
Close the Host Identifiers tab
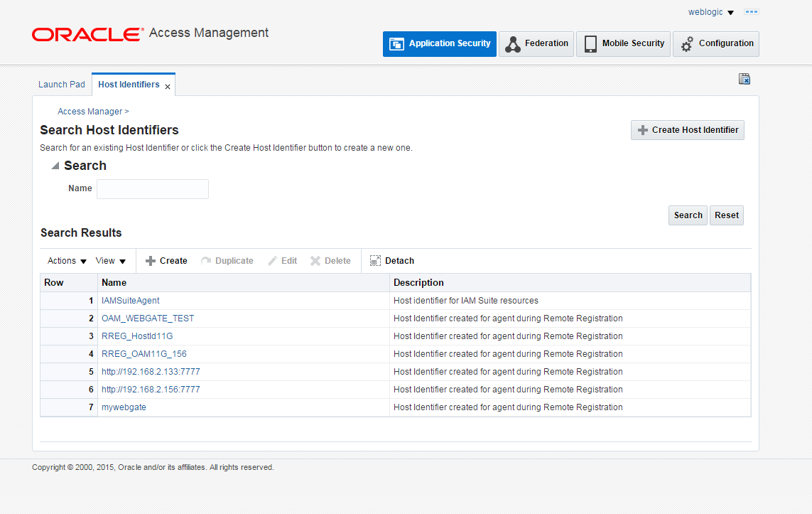click(167, 85)
